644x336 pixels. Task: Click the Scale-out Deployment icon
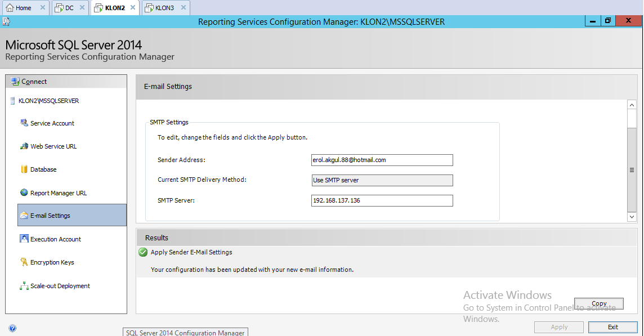coord(24,286)
